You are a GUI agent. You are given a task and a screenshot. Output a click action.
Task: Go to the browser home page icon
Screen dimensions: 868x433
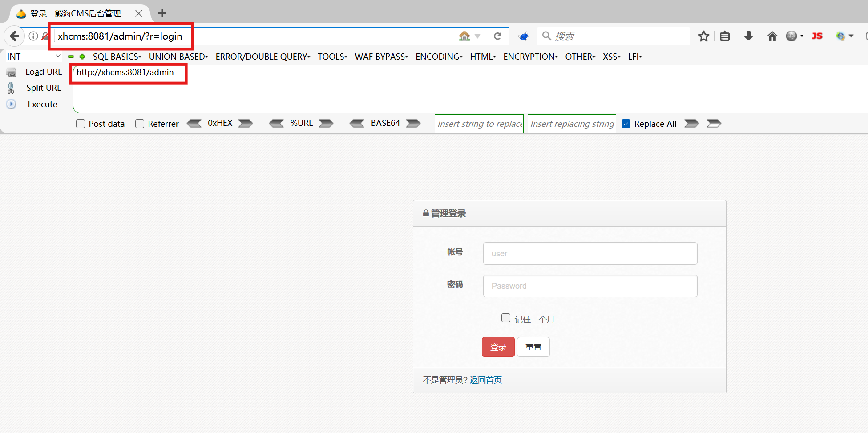[772, 36]
